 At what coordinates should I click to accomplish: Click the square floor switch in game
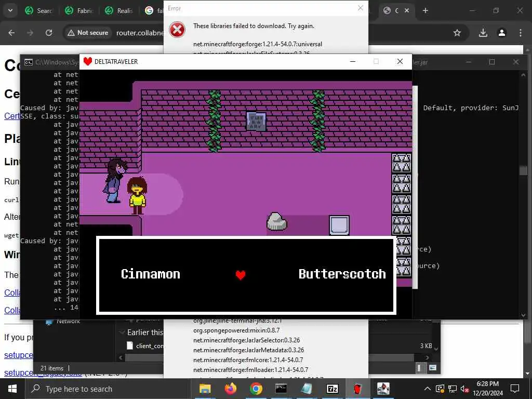tap(339, 225)
